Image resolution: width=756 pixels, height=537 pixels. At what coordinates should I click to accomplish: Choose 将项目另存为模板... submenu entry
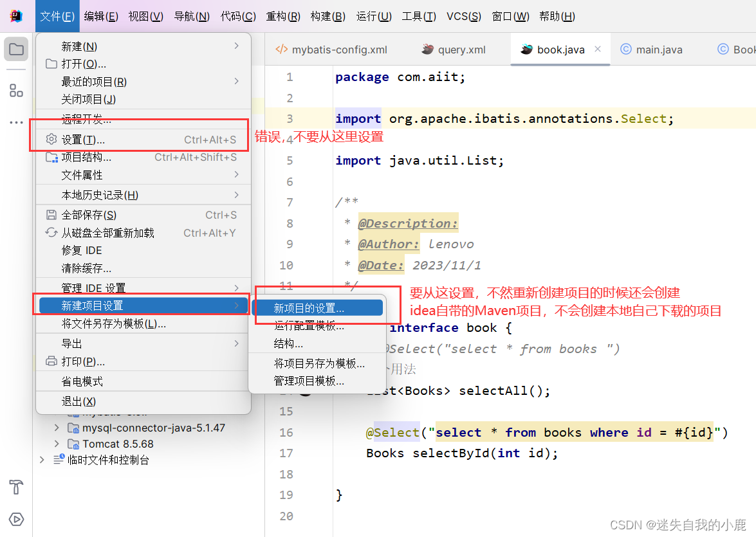pos(317,363)
